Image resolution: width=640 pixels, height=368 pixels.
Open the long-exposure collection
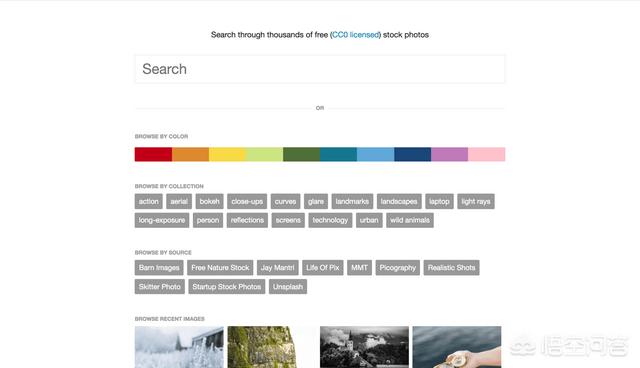pos(162,220)
